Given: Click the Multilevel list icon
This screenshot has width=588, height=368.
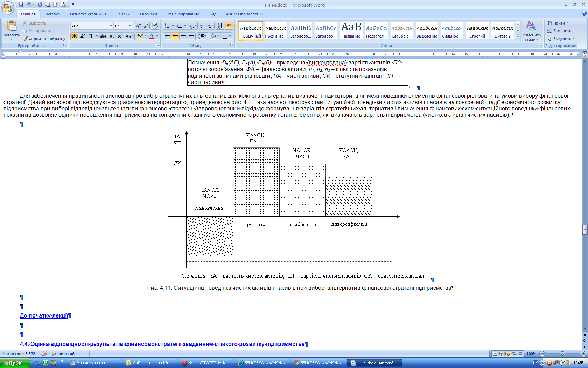Looking at the screenshot, I should [191, 26].
